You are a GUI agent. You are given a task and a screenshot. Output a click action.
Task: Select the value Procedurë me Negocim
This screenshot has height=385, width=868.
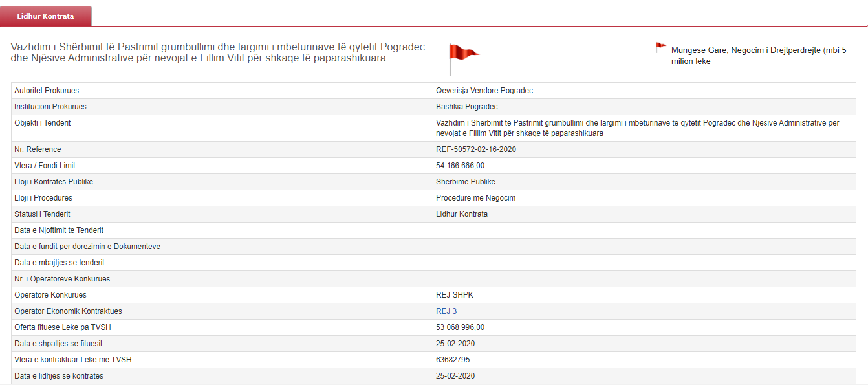pyautogui.click(x=476, y=198)
